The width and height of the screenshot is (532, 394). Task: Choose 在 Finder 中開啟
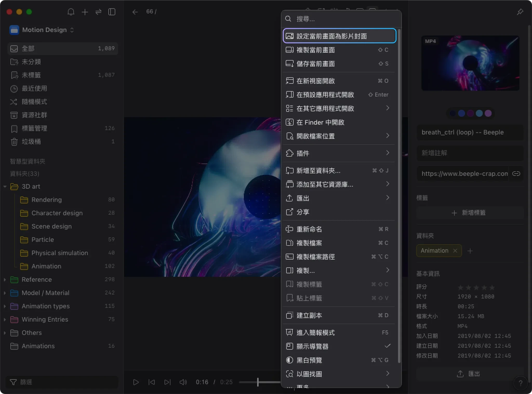pos(339,122)
